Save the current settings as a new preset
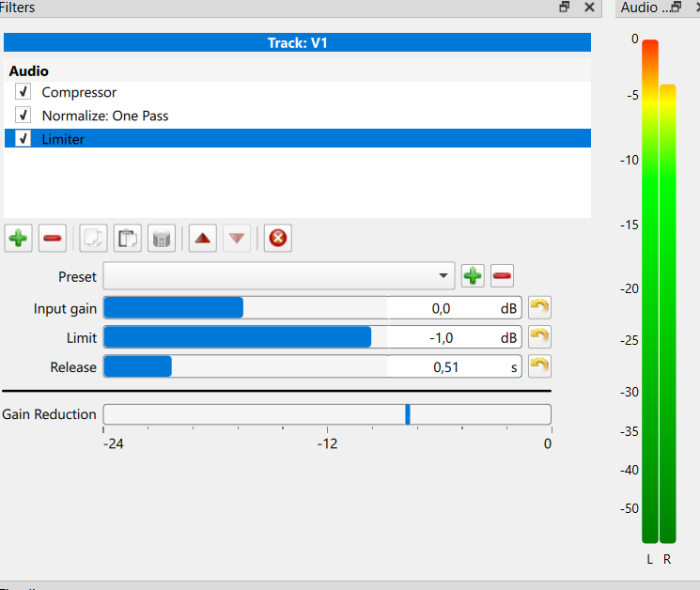This screenshot has height=590, width=700. (472, 276)
